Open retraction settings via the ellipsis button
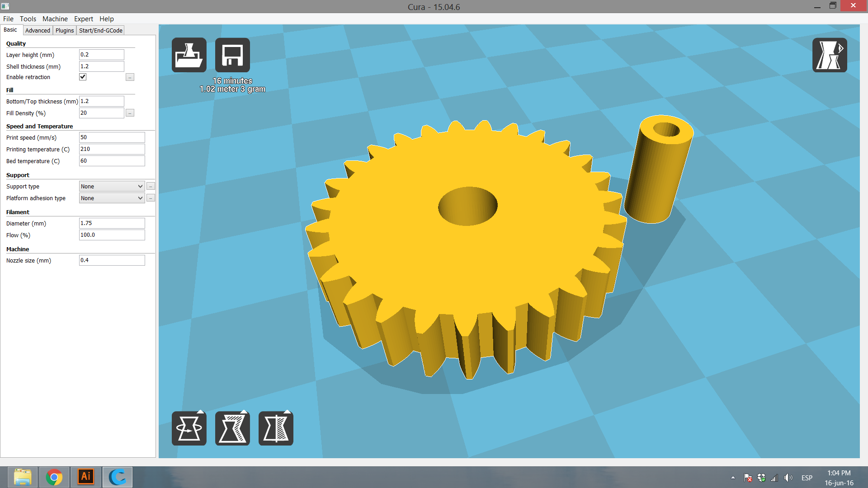This screenshot has width=868, height=488. [x=130, y=77]
